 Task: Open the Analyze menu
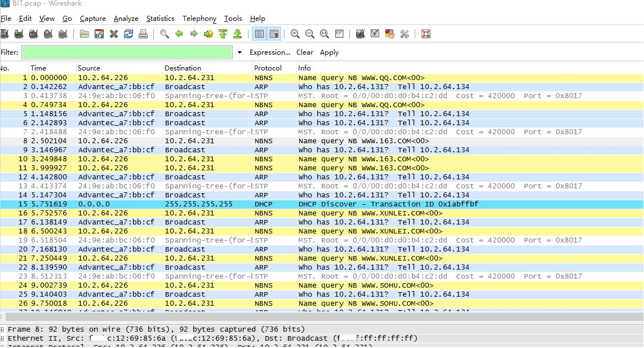point(125,19)
